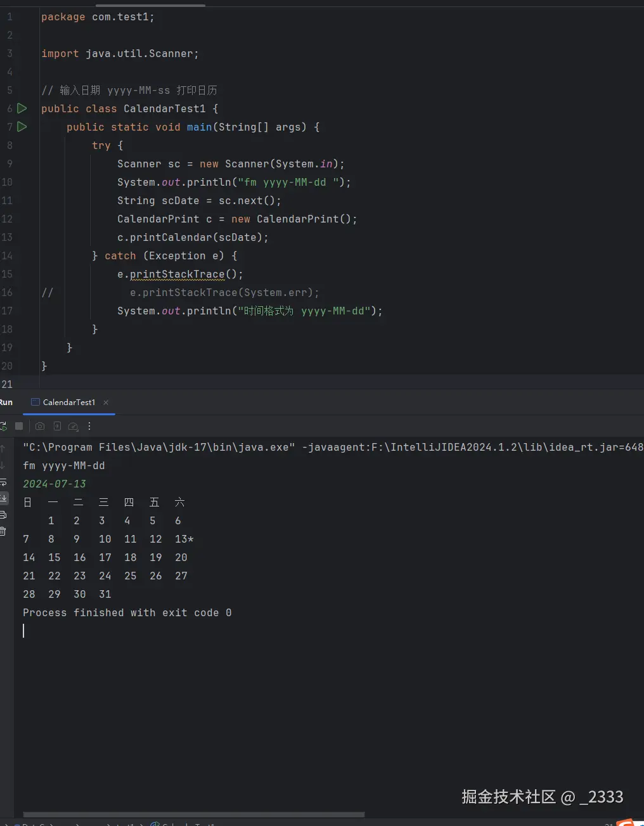
Task: Jump down the stack trace with down arrow
Action: point(3,465)
